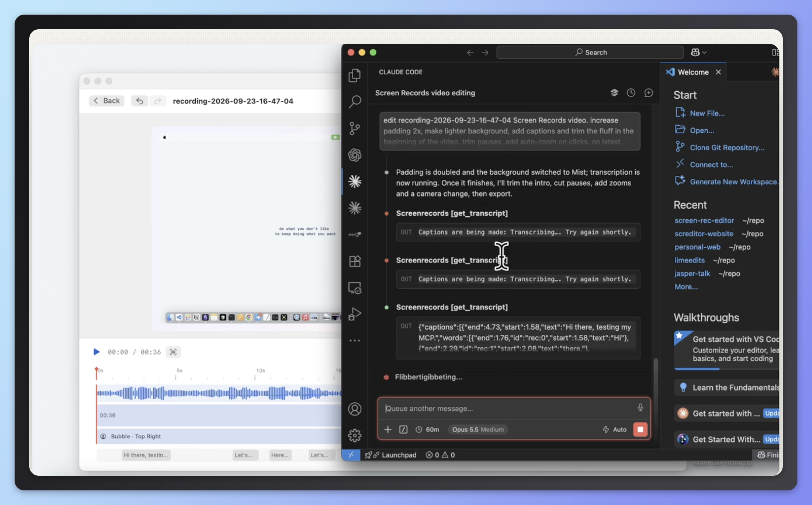The width and height of the screenshot is (812, 505).
Task: Select the Bubble · Top Right camera track
Action: [219, 436]
